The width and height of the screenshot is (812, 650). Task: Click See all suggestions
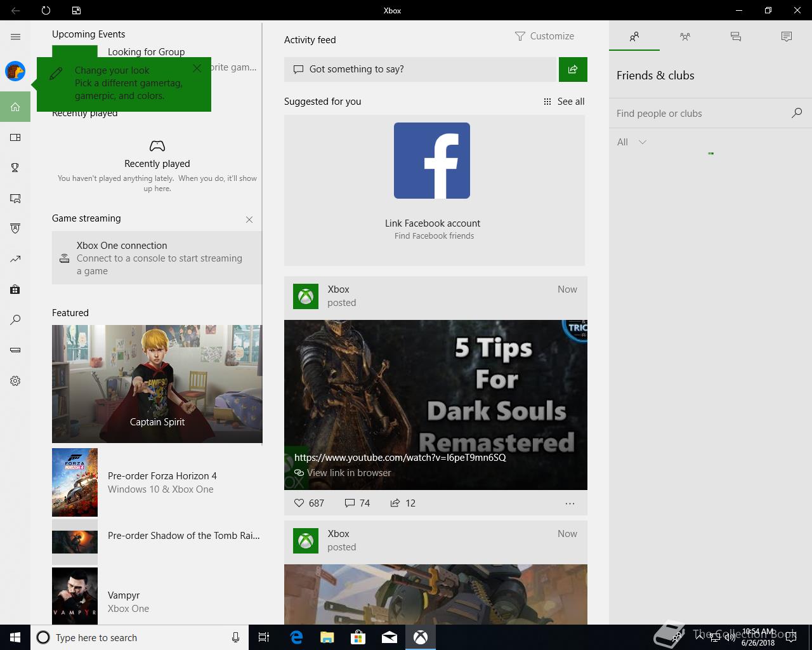(x=564, y=102)
